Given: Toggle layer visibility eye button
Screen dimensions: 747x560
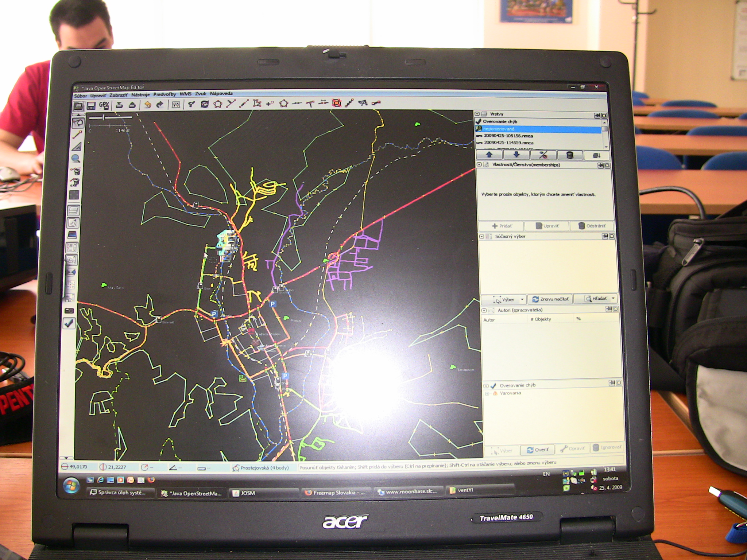Looking at the screenshot, I should (x=543, y=155).
